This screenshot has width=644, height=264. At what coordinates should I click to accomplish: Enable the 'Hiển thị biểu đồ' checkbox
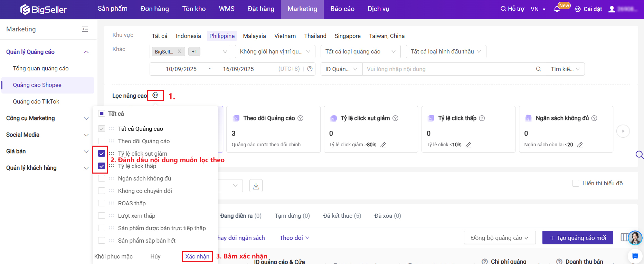576,183
